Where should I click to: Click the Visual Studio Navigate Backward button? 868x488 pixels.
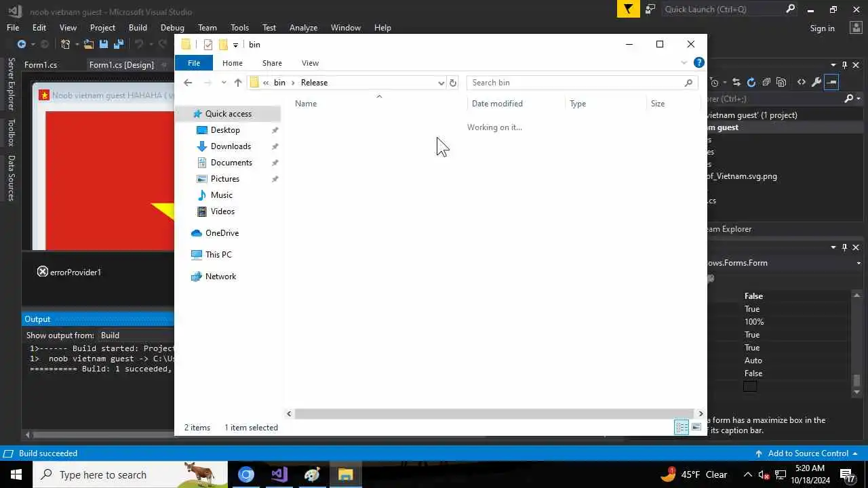click(x=22, y=44)
